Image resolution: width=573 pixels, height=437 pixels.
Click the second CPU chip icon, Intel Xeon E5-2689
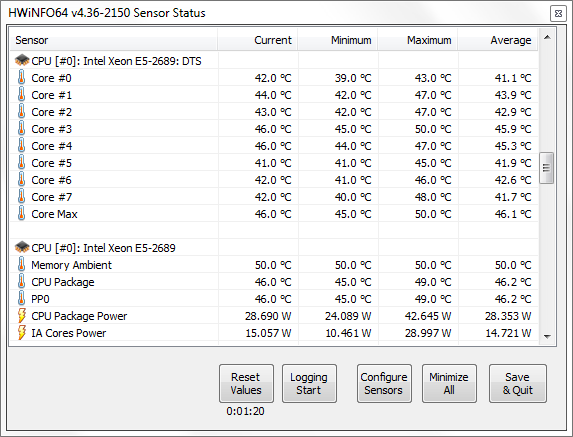pyautogui.click(x=22, y=247)
